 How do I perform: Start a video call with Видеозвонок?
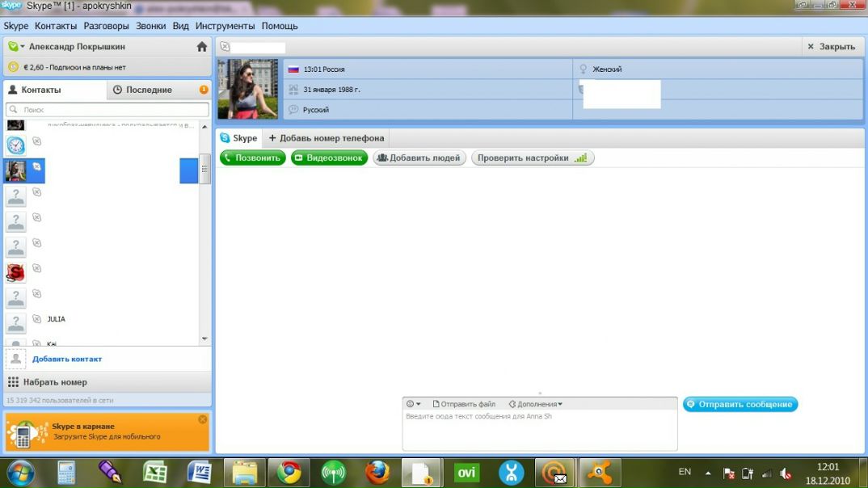pyautogui.click(x=329, y=158)
